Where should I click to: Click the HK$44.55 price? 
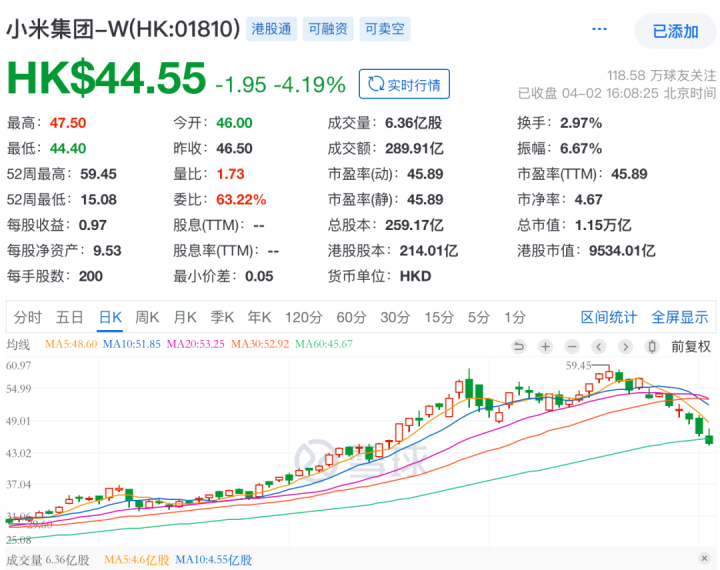(x=107, y=78)
